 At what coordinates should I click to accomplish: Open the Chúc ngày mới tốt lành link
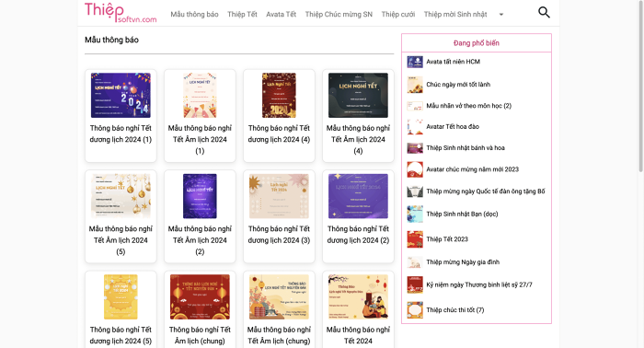[x=458, y=84]
